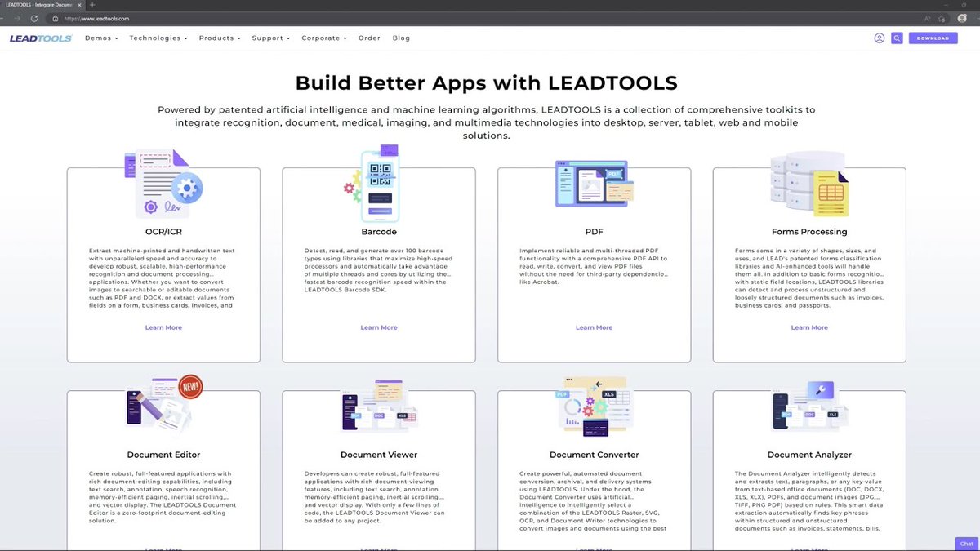Click the OCR/ICR card title
Viewport: 980px width, 551px height.
(163, 232)
